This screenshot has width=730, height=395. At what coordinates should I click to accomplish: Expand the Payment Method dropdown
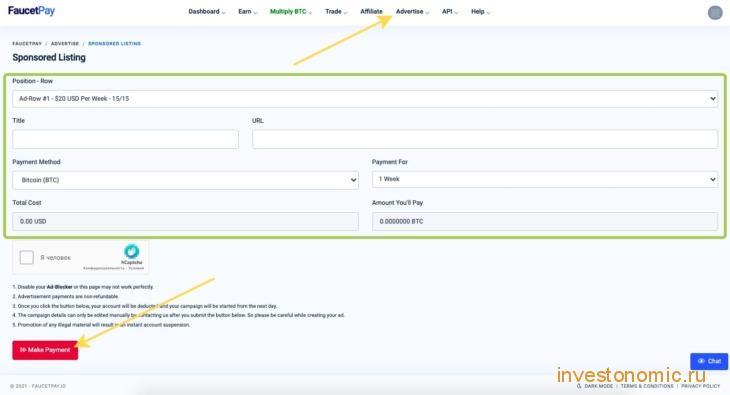(185, 180)
